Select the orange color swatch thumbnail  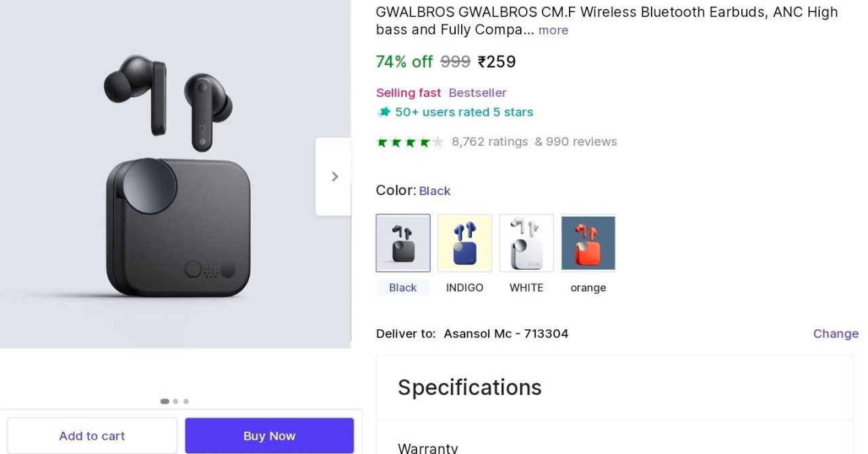(x=588, y=243)
